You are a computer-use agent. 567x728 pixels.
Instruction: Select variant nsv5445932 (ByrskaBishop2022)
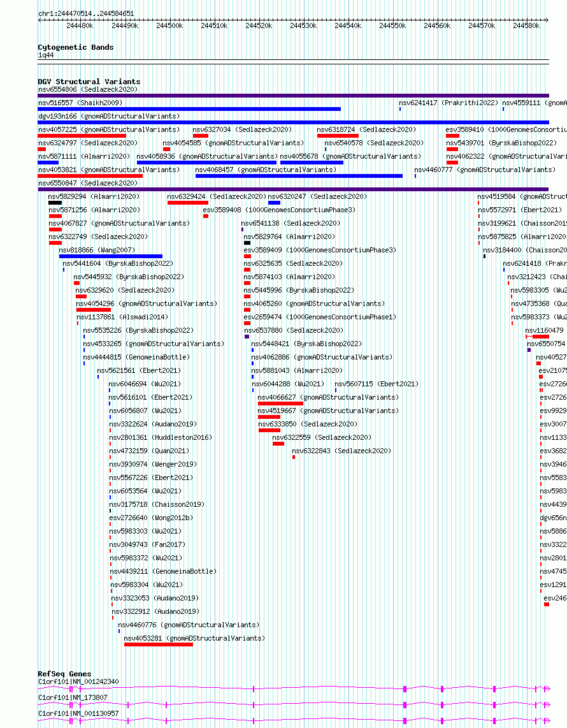(x=129, y=277)
